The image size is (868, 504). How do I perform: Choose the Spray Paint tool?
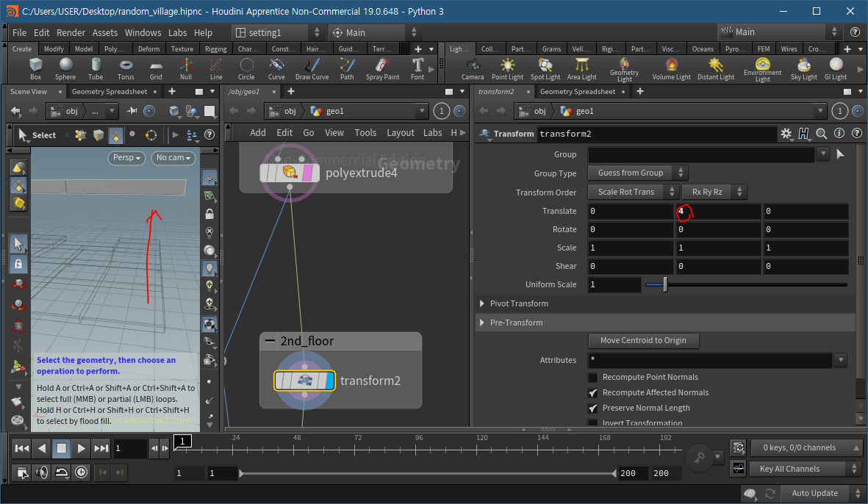[382, 69]
